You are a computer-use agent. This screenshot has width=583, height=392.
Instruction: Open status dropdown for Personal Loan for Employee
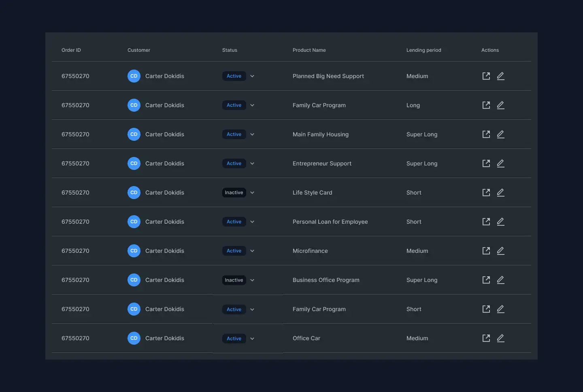click(252, 222)
